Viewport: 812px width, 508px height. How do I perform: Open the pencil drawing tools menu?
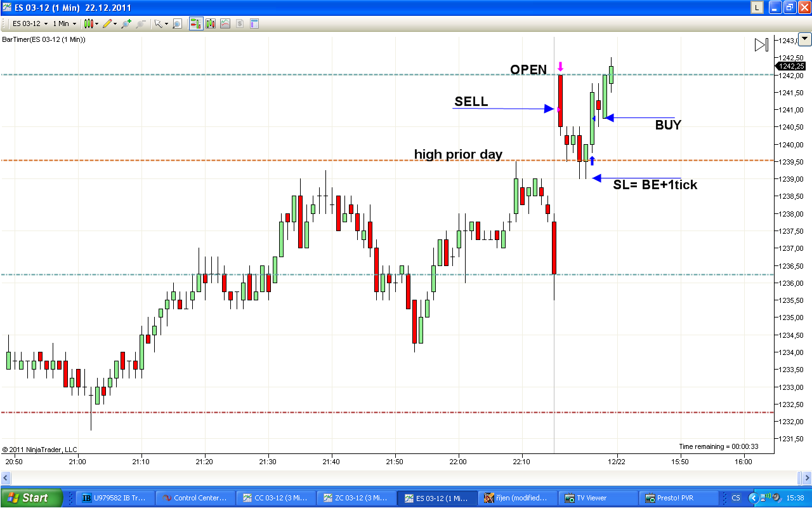coord(109,23)
